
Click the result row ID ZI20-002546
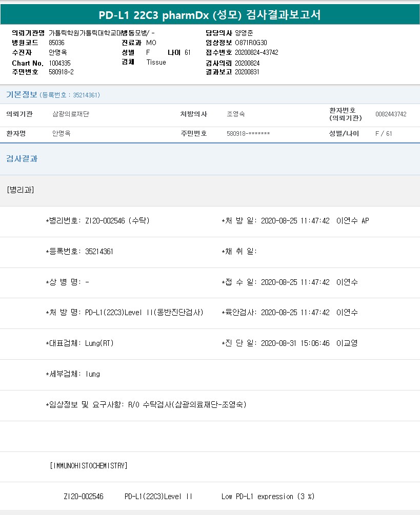[x=84, y=497]
